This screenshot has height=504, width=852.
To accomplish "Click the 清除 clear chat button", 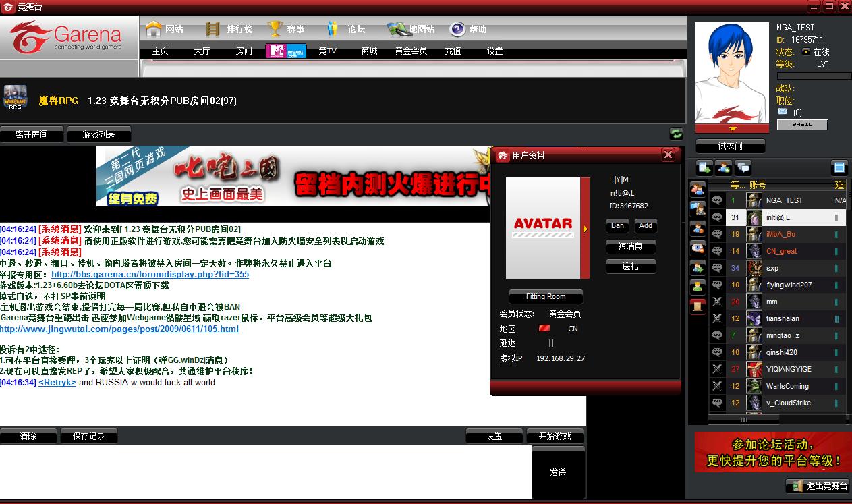I will (28, 436).
